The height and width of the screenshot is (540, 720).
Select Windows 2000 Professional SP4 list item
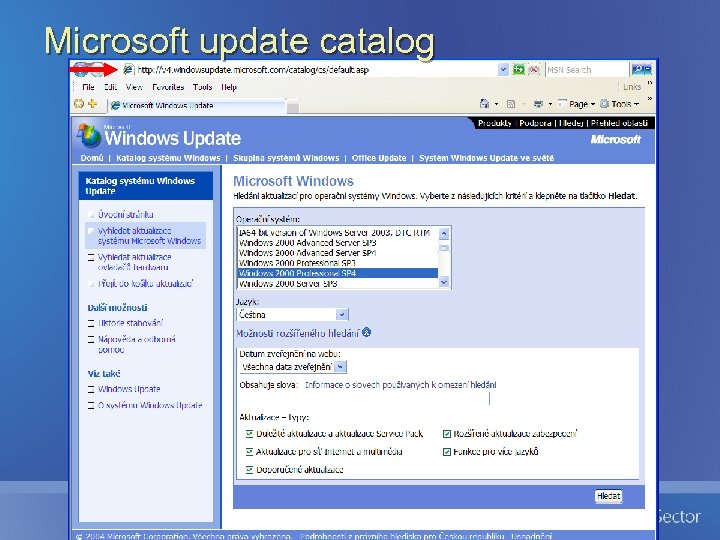coord(338,273)
